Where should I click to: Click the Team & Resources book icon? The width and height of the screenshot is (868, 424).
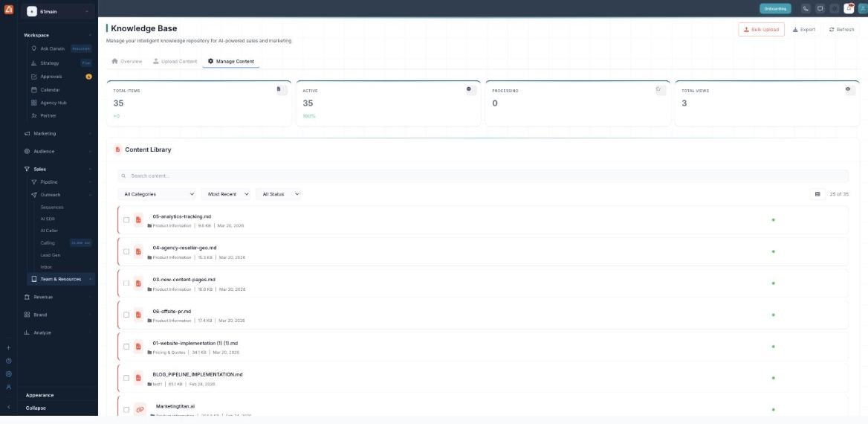tap(33, 280)
